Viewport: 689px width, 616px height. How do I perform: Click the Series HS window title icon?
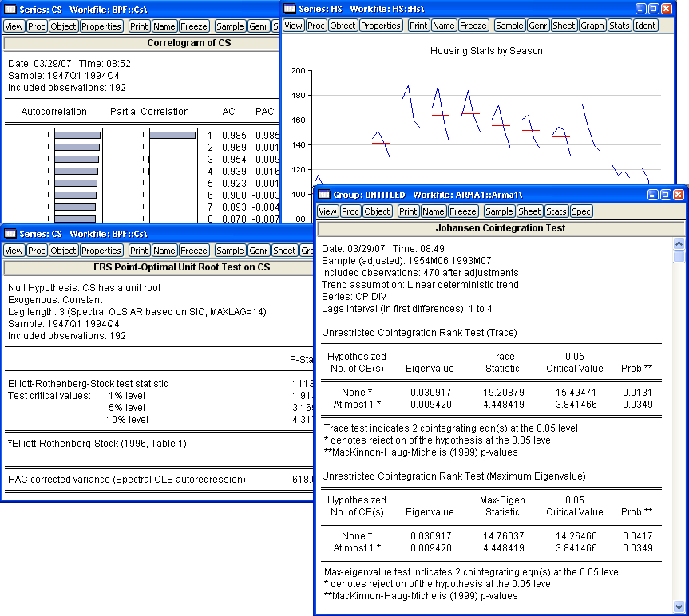pyautogui.click(x=289, y=8)
